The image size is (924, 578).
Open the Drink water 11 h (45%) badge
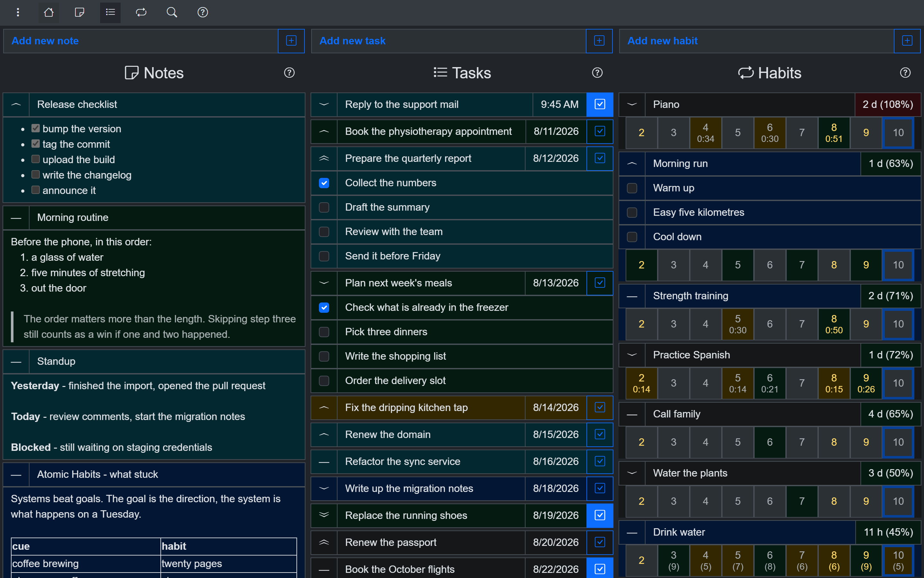pos(888,532)
